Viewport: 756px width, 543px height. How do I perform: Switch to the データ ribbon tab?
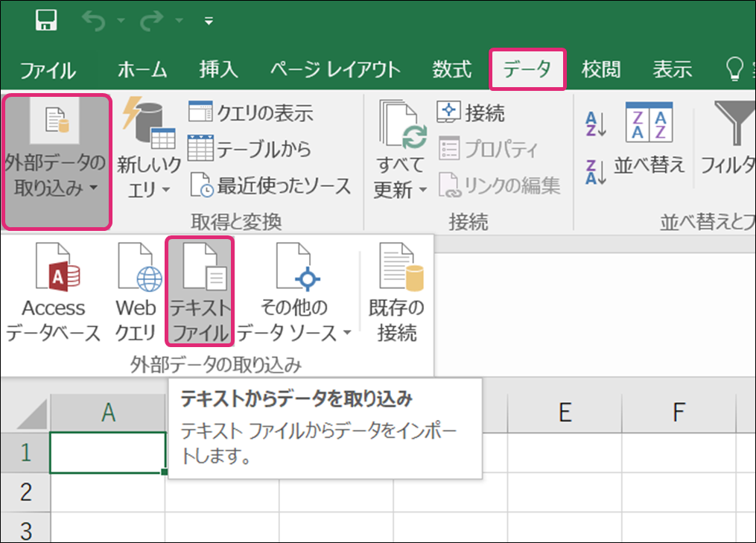click(x=527, y=70)
